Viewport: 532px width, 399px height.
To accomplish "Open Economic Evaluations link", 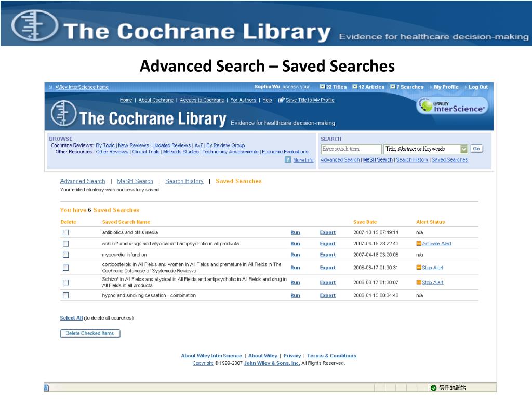I will 285,152.
